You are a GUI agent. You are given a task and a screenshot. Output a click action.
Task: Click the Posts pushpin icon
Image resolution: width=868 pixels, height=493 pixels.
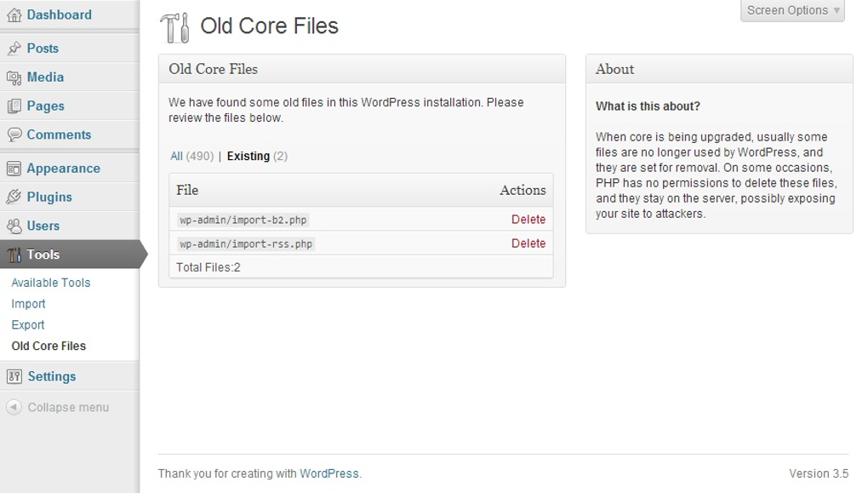[x=14, y=49]
